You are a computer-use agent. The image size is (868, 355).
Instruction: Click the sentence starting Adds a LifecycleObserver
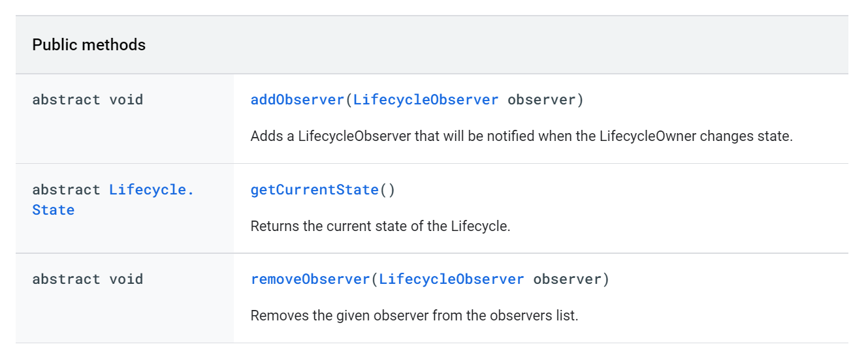(521, 137)
